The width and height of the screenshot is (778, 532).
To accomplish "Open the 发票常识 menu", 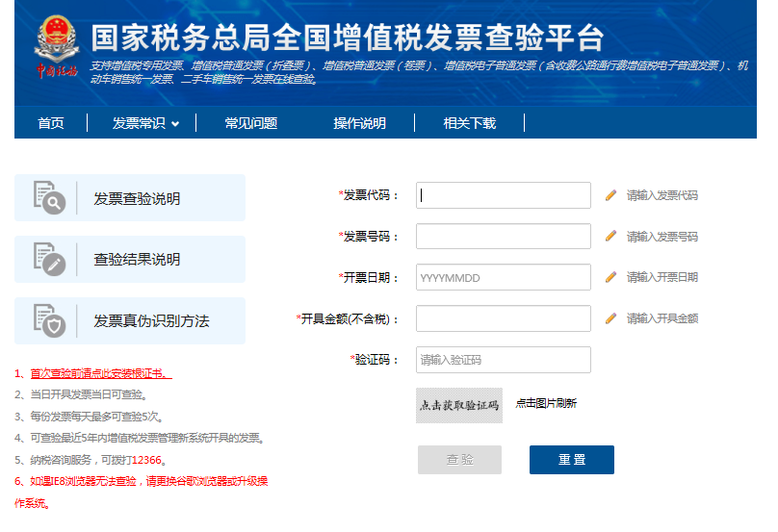I will 139,123.
